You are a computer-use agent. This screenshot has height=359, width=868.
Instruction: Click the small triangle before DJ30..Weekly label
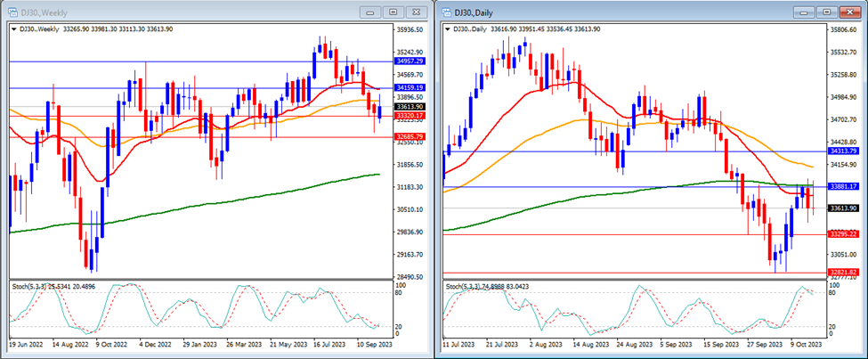[x=14, y=29]
